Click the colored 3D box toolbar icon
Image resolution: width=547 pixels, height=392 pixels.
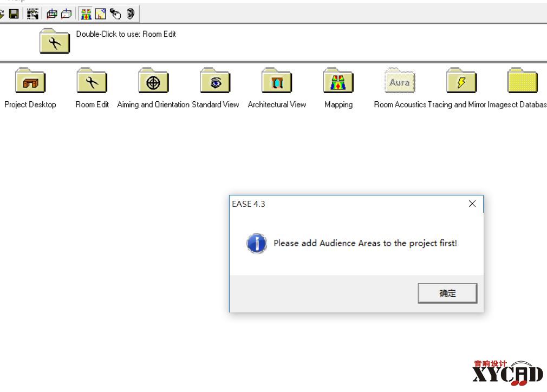tap(52, 14)
